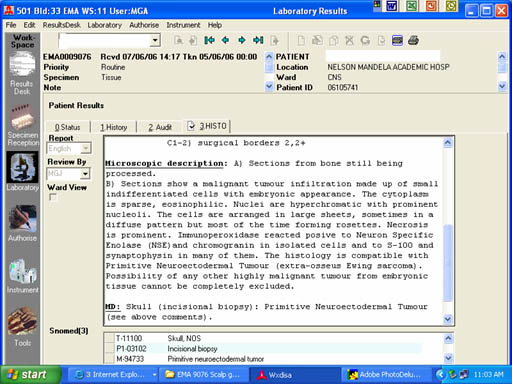Go to next record arrow

pyautogui.click(x=242, y=40)
